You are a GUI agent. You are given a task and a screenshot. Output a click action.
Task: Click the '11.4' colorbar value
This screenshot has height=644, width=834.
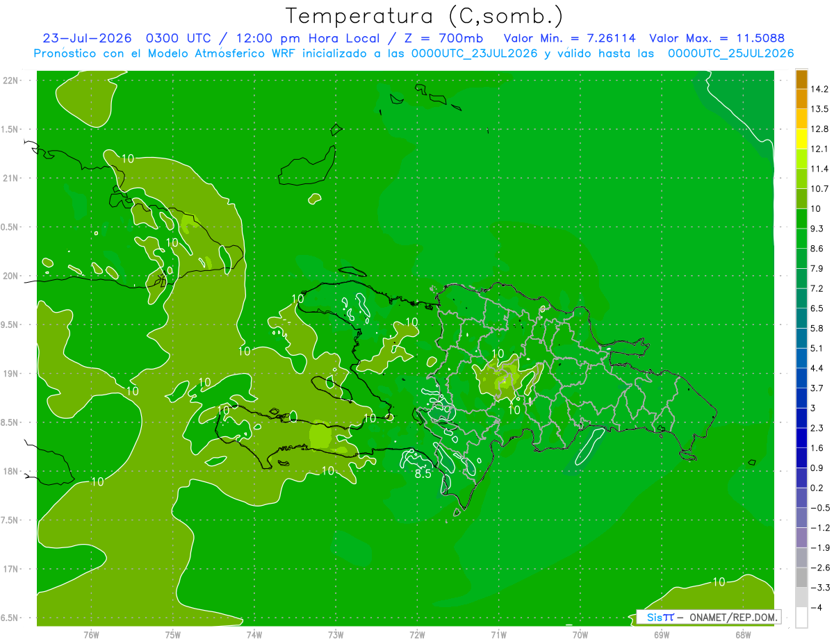[819, 169]
